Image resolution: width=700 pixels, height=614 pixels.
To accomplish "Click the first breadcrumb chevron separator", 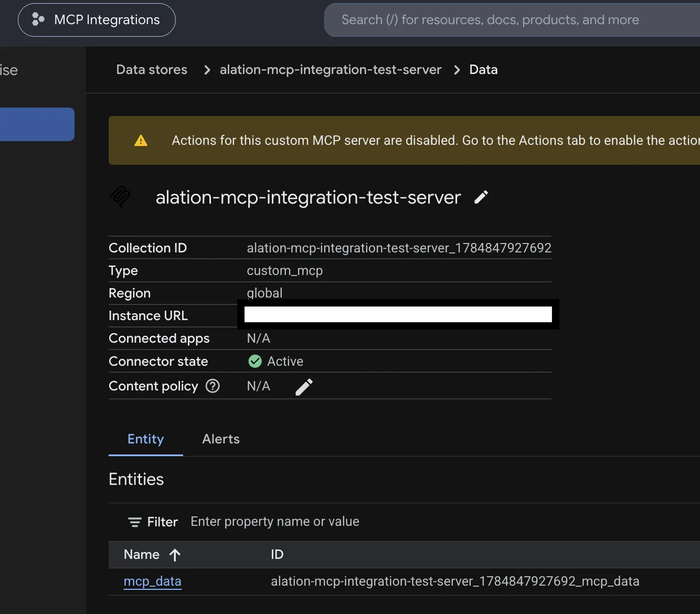I will (x=207, y=70).
